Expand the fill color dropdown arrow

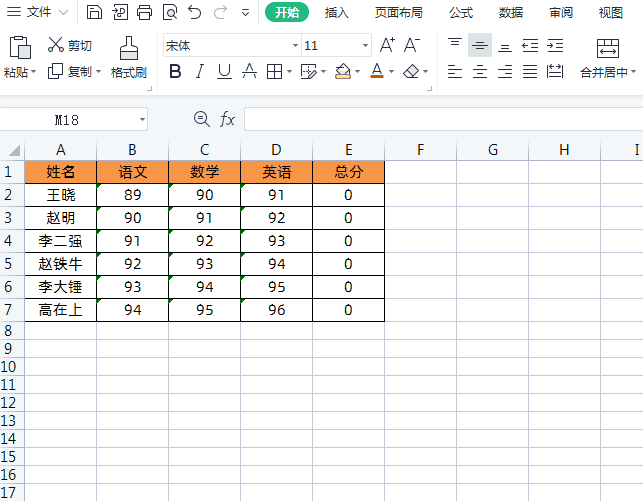(358, 72)
